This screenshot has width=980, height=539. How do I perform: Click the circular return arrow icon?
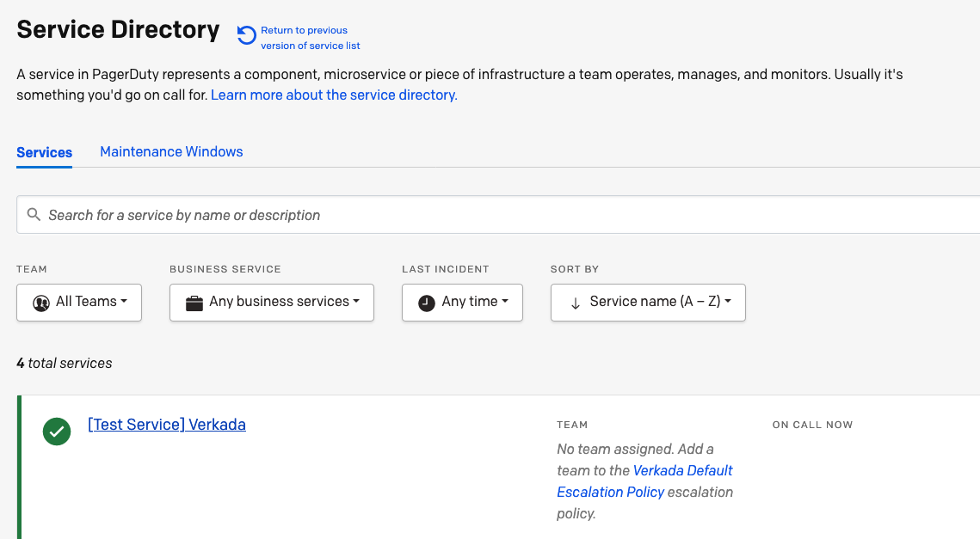click(247, 35)
